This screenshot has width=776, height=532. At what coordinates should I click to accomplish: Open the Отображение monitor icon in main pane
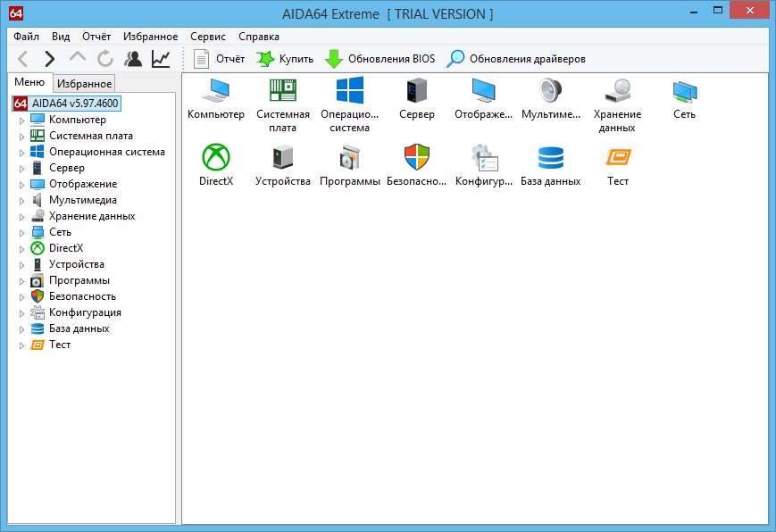[483, 91]
